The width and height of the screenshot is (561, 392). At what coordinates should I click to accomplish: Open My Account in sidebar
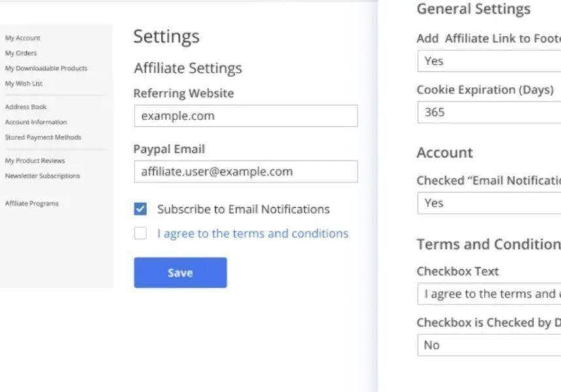coord(23,38)
